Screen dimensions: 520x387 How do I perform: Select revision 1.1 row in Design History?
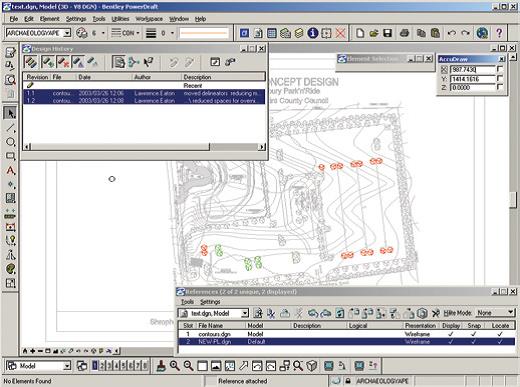(144, 93)
